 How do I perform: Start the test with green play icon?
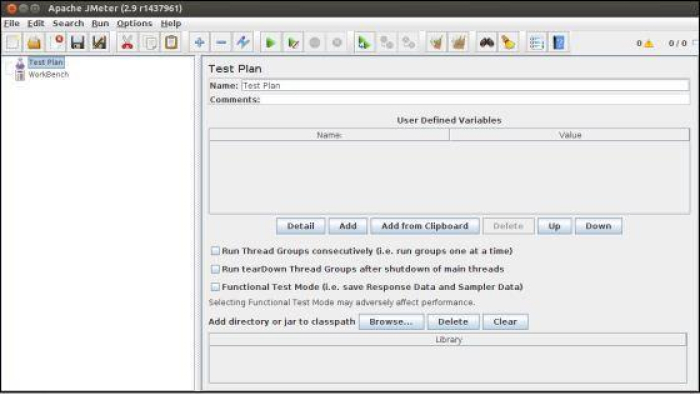tap(271, 42)
